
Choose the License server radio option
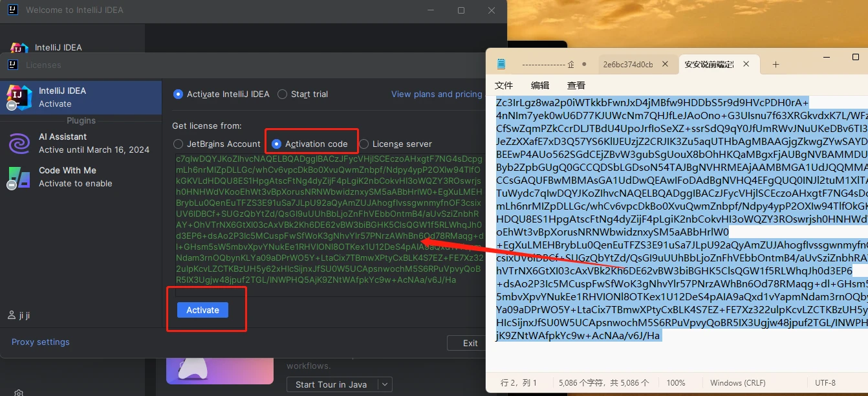tap(364, 144)
